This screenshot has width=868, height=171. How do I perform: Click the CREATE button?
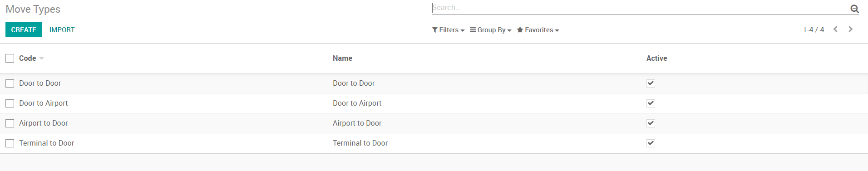(24, 29)
